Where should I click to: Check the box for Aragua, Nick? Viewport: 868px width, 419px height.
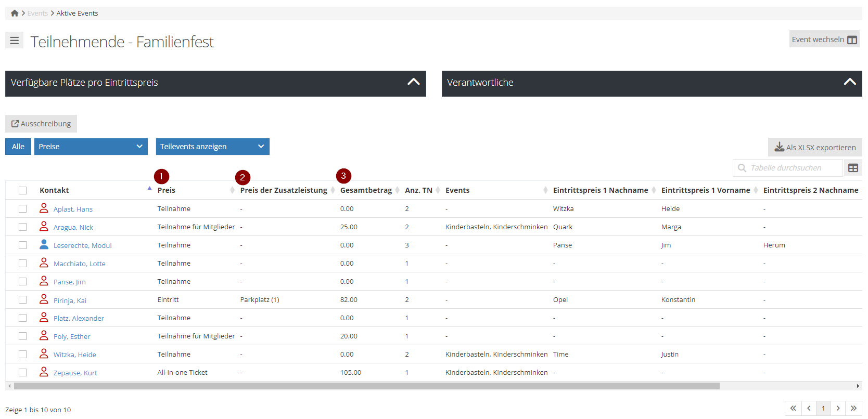click(22, 227)
